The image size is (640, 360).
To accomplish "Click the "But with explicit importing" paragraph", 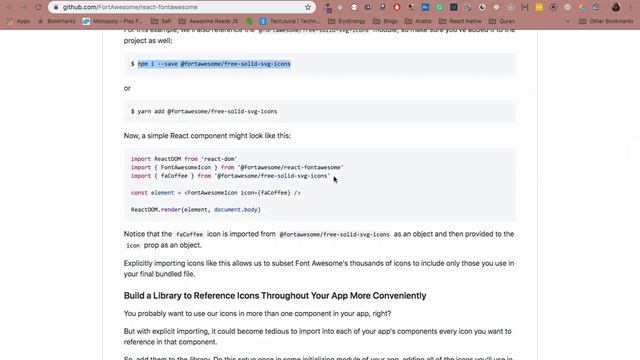I will [318, 336].
